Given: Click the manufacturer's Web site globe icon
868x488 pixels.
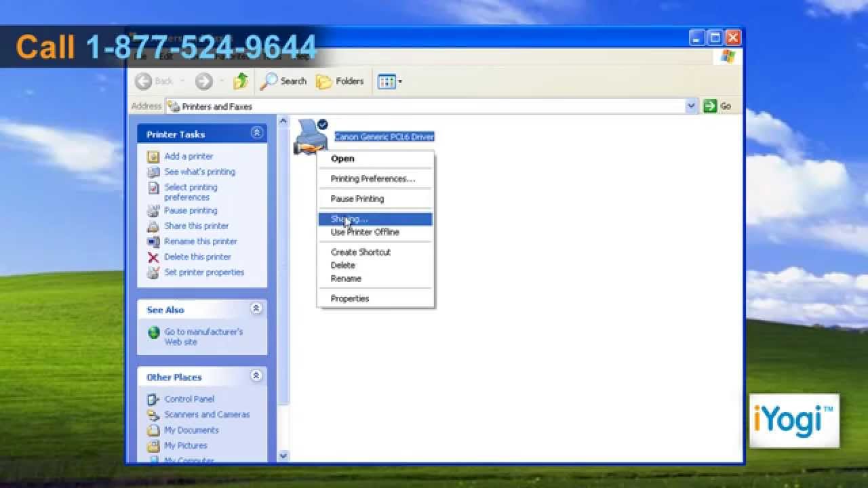Looking at the screenshot, I should point(153,333).
